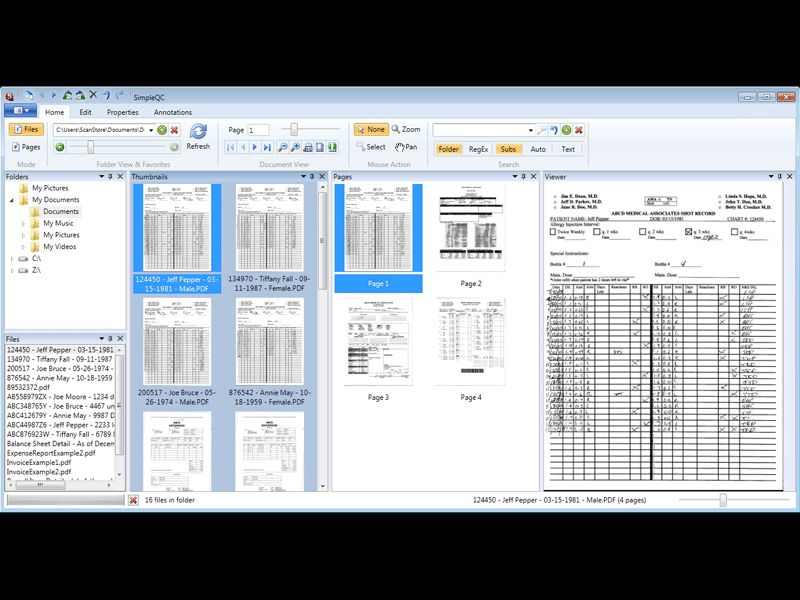
Task: Run search with the magnifier icon
Action: click(x=542, y=130)
